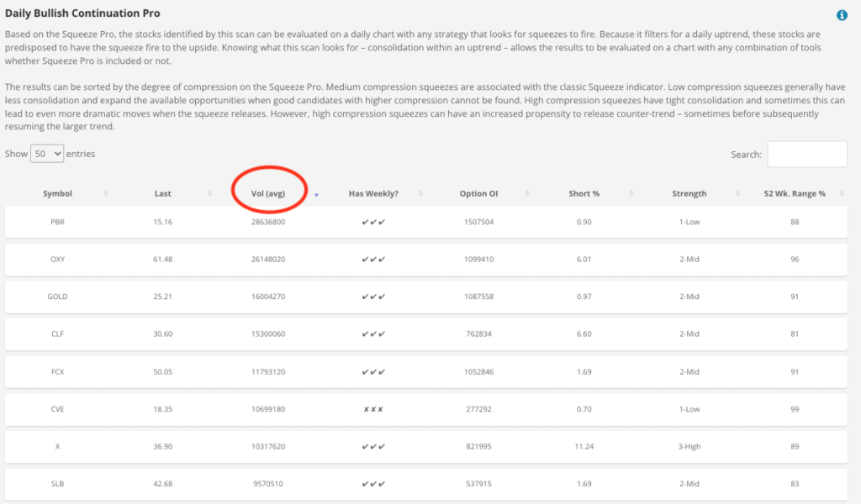Sort by Vol (avg) column header
This screenshot has width=861, height=504.
click(x=268, y=193)
